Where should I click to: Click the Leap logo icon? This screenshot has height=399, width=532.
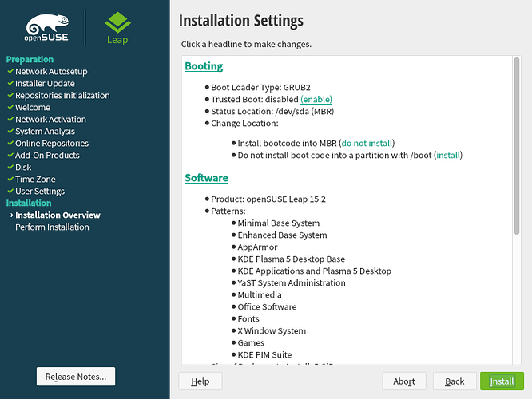[117, 27]
